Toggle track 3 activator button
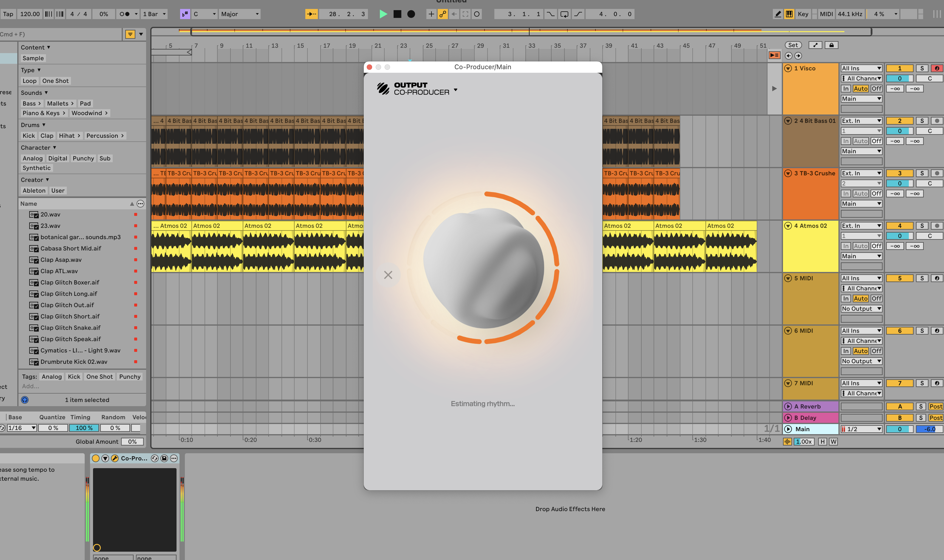This screenshot has width=944, height=560. pos(900,173)
